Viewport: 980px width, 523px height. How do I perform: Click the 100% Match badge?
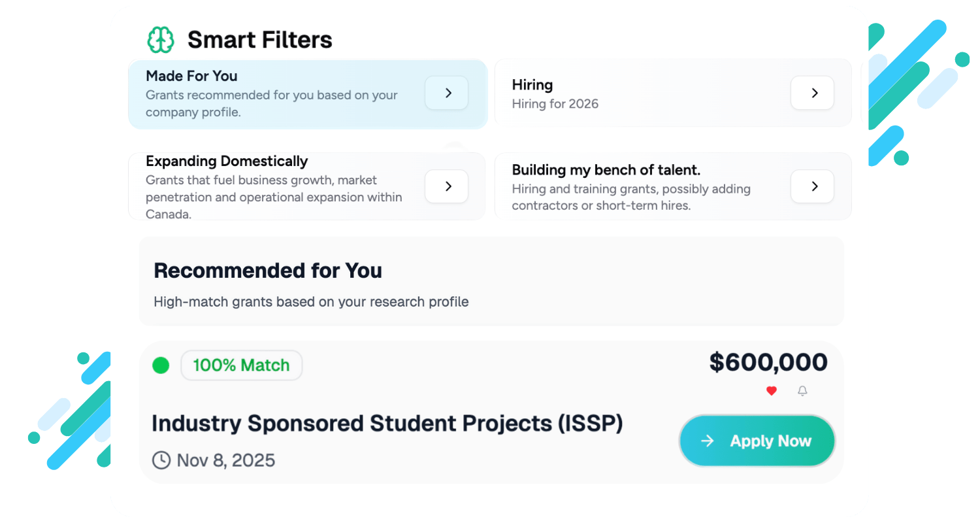point(241,365)
